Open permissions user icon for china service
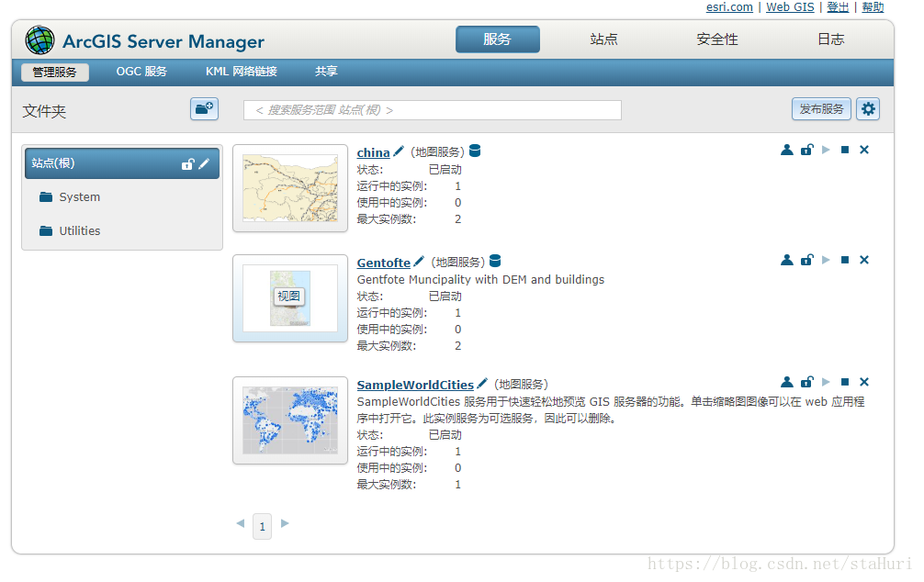924x582 pixels. (x=787, y=150)
